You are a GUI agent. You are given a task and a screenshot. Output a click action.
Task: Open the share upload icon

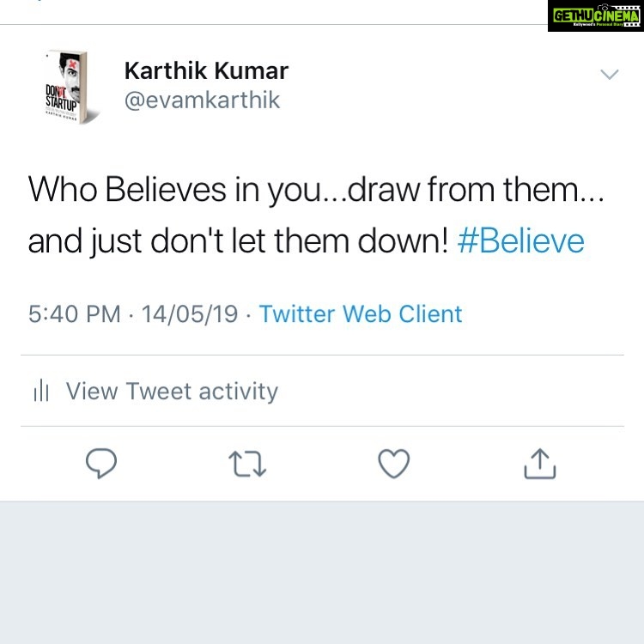pos(540,464)
